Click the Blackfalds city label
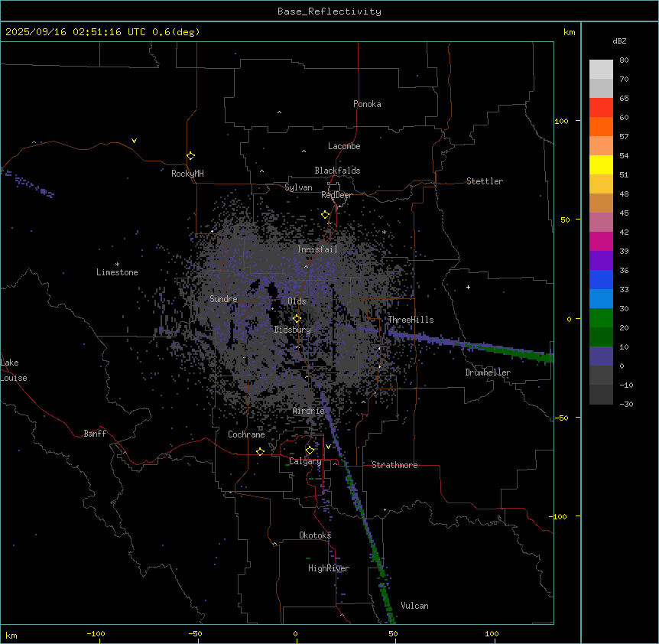This screenshot has width=659, height=644. tap(337, 171)
